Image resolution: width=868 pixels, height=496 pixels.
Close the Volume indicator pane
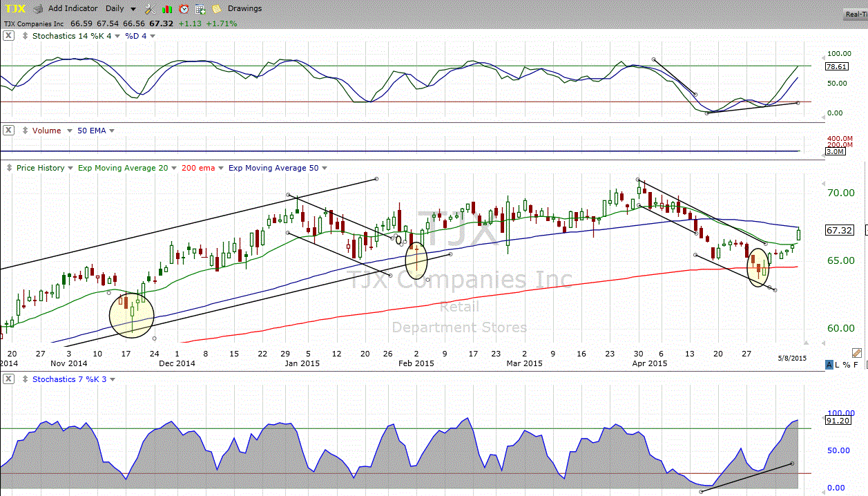coord(8,131)
